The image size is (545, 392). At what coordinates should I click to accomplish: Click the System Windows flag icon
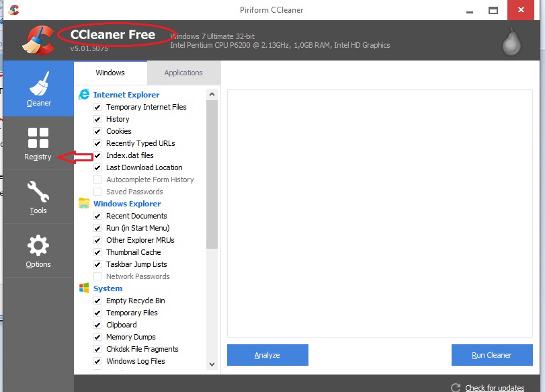(84, 288)
